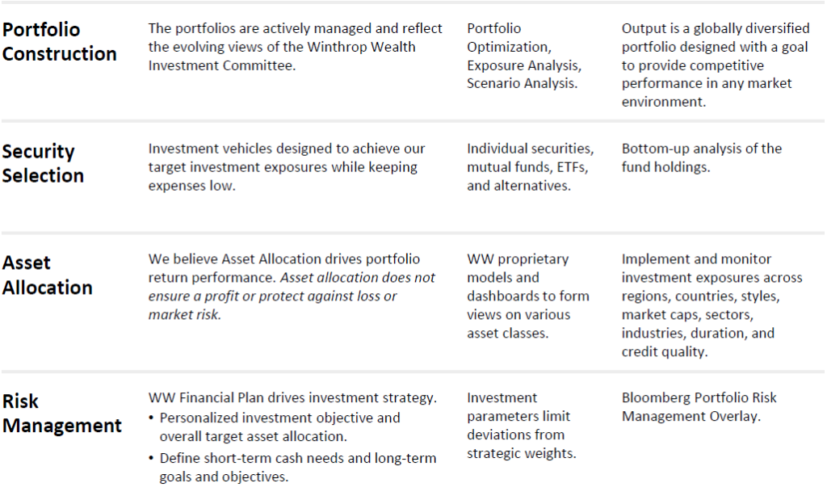Click the divider line above Security Selection
This screenshot has height=504, width=827.
(x=413, y=121)
